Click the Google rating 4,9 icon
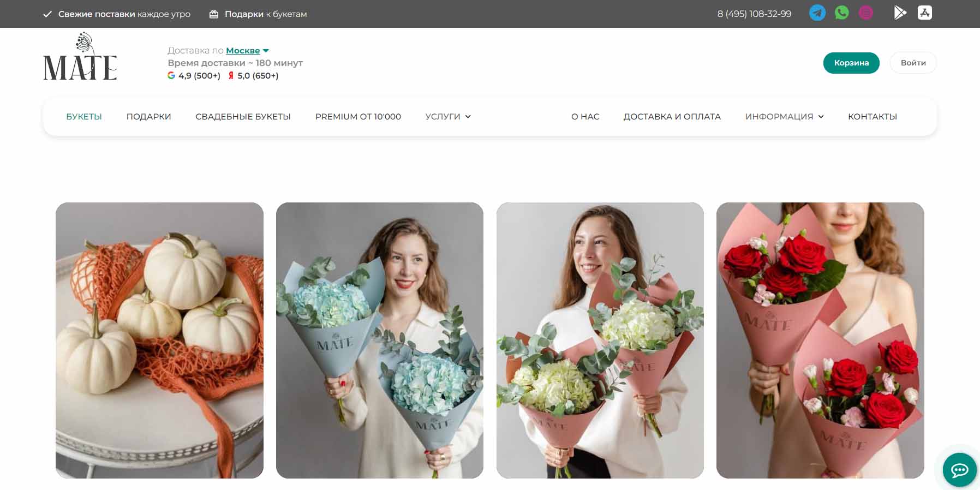980x490 pixels. tap(171, 76)
